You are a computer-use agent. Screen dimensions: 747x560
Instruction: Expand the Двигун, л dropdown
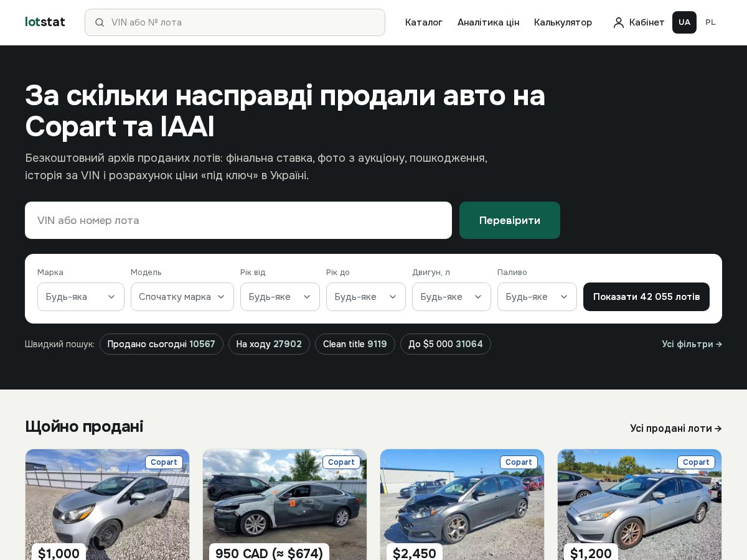tap(451, 297)
